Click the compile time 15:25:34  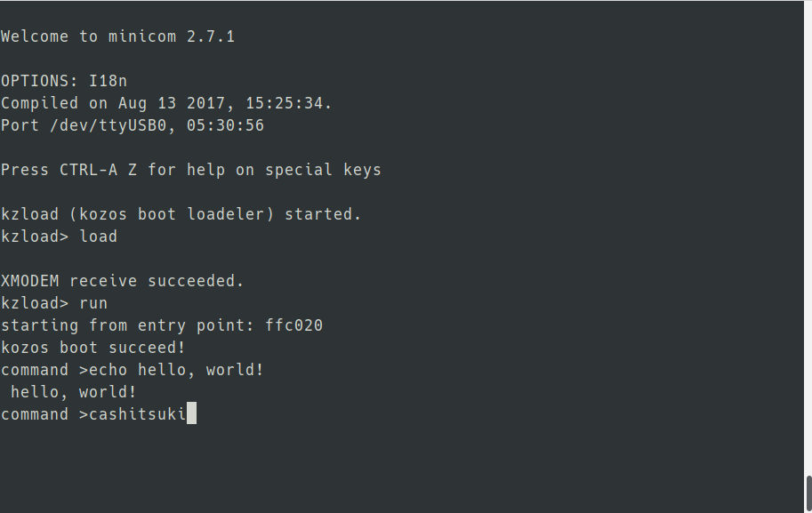pos(288,103)
